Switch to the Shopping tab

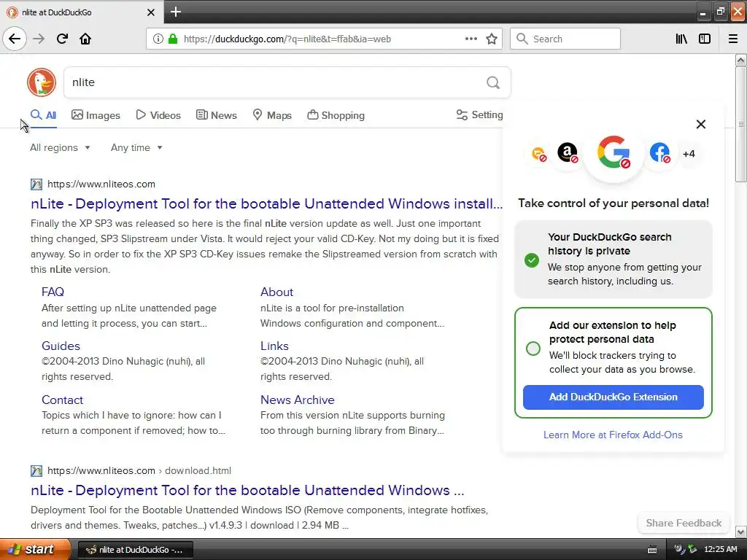coord(336,115)
